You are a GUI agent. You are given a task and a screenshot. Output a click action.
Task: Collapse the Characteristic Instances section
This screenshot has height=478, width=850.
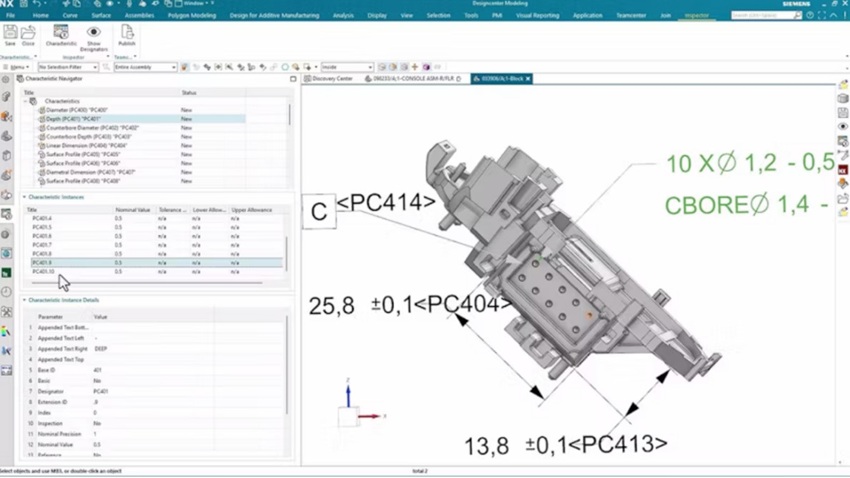[24, 197]
